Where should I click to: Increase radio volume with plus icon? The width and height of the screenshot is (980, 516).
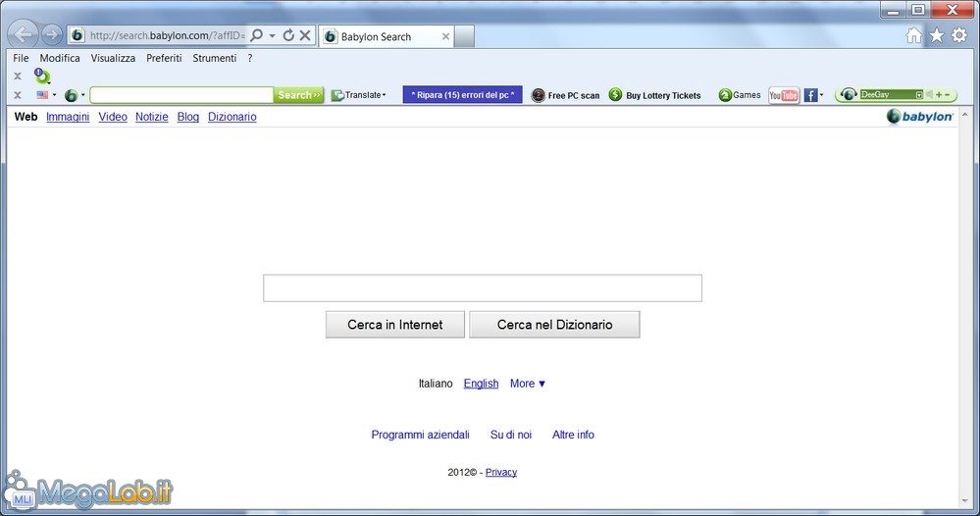click(x=939, y=95)
